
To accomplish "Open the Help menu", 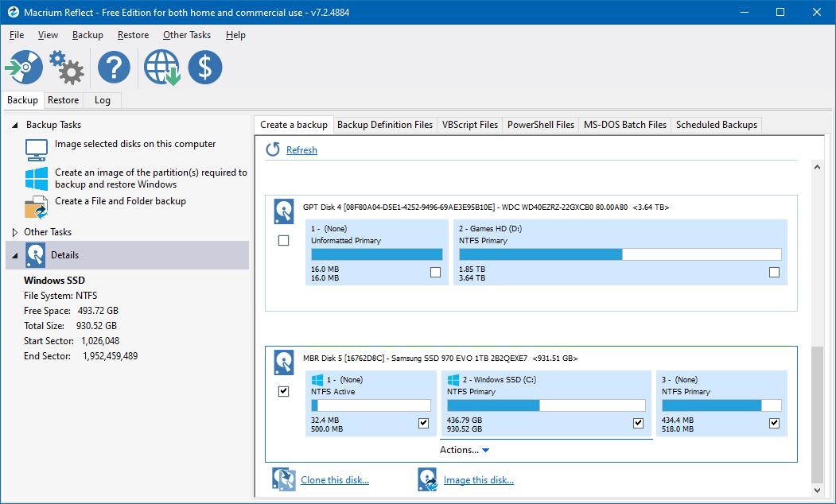I will coord(235,35).
